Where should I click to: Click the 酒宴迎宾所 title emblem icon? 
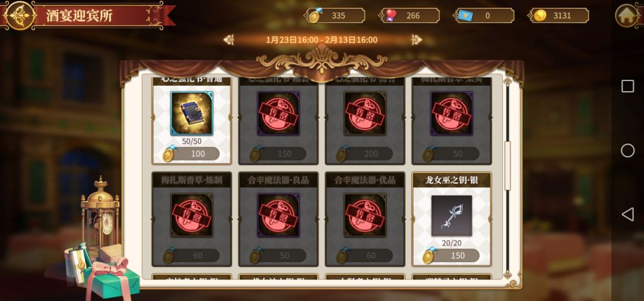click(x=19, y=15)
